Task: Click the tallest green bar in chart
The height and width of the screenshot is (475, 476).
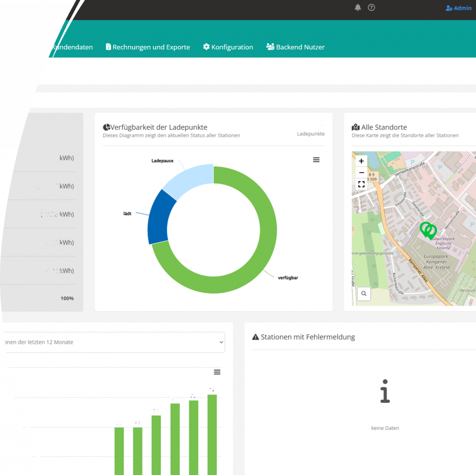Action: [x=212, y=433]
